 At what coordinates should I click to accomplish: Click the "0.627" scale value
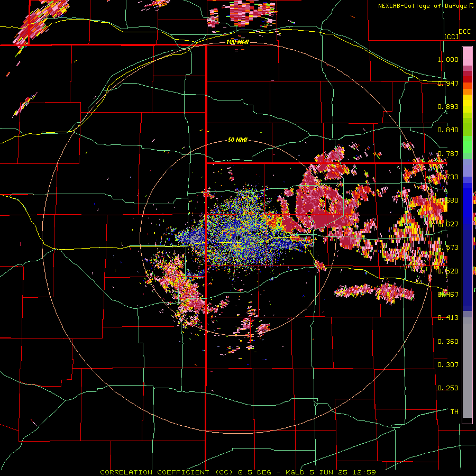pos(448,224)
